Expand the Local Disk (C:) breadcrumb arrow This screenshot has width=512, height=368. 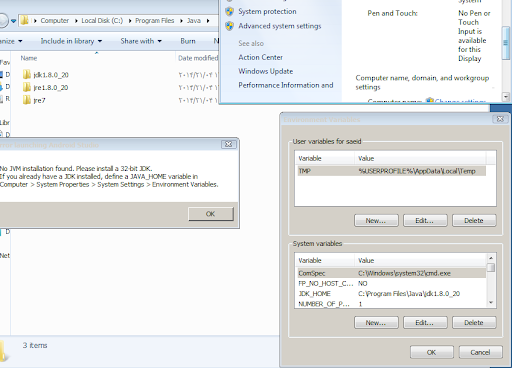click(130, 21)
